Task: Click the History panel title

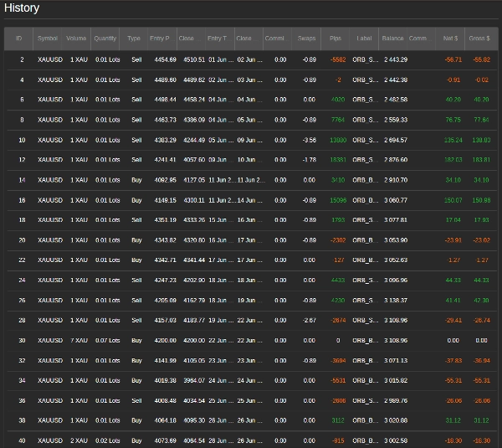Action: coord(22,8)
